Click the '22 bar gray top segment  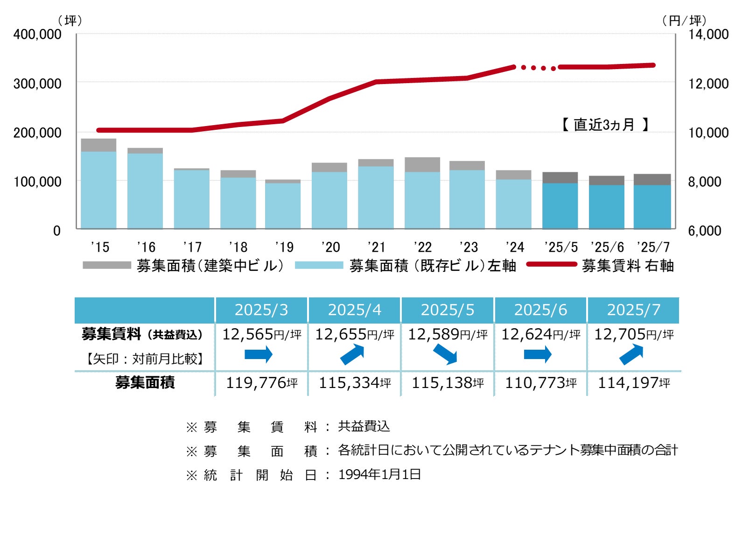click(422, 165)
